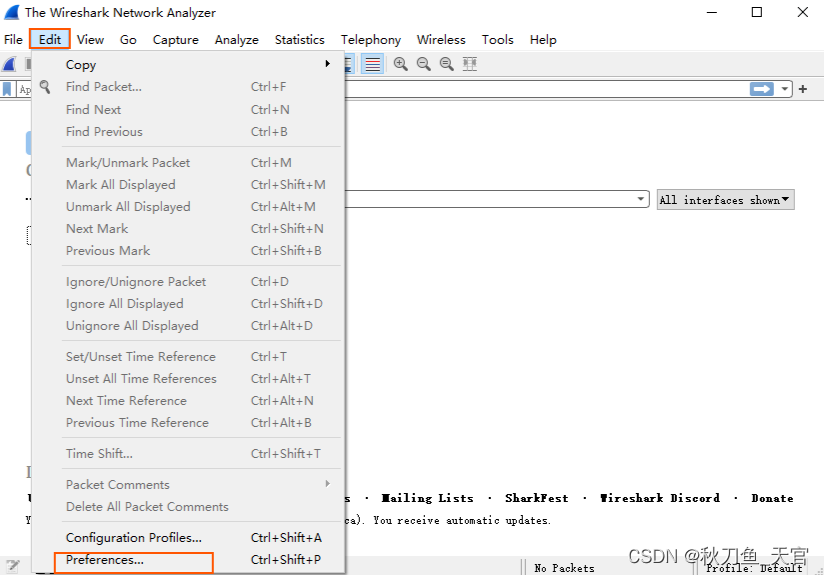Image resolution: width=824 pixels, height=575 pixels.
Task: Select Next Time Reference entry
Action: coord(188,401)
